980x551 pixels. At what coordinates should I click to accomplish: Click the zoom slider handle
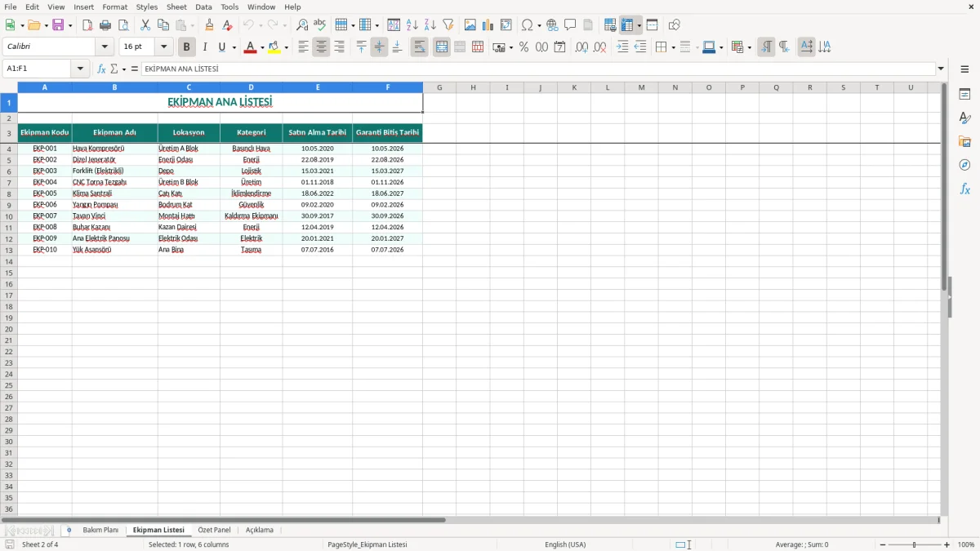pos(915,544)
